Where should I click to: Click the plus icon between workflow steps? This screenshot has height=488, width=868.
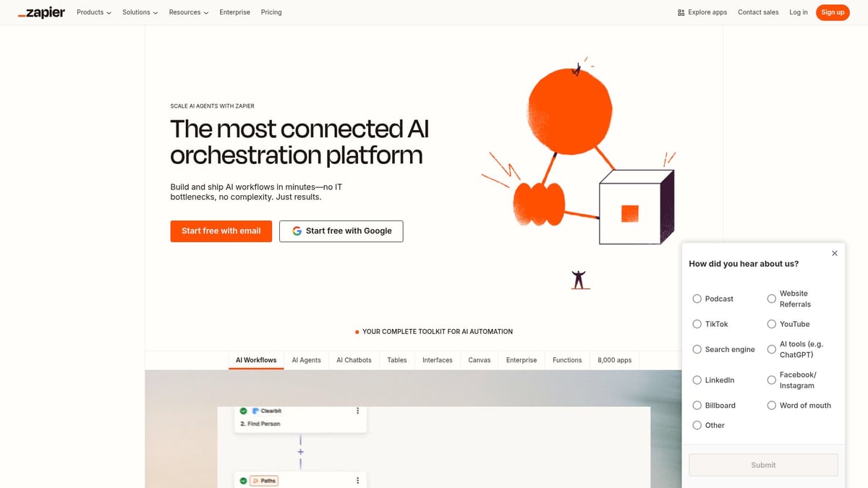pyautogui.click(x=301, y=452)
